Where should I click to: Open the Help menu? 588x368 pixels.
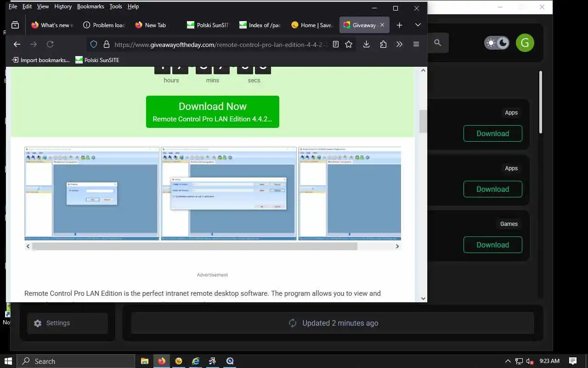coord(133,6)
